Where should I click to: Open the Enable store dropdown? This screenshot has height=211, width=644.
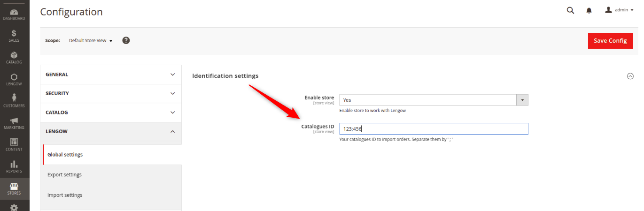click(433, 100)
